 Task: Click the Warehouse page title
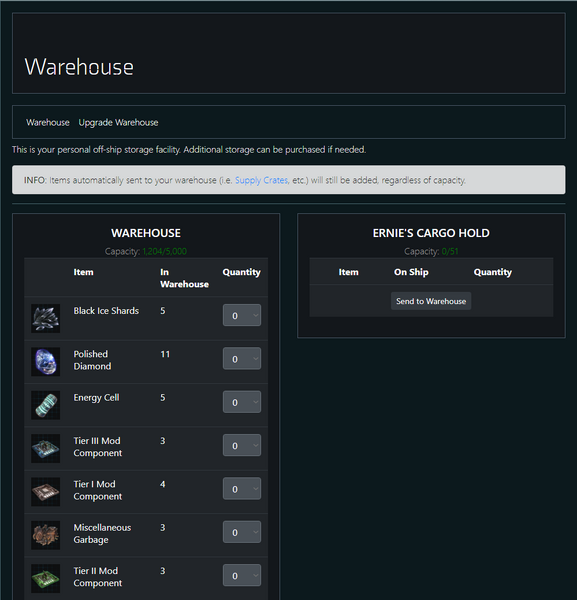pyautogui.click(x=79, y=67)
